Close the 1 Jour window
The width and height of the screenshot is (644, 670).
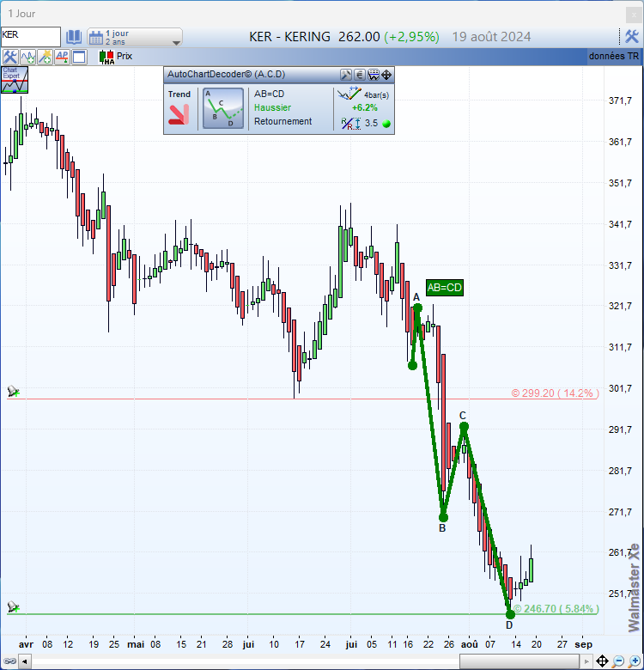pyautogui.click(x=634, y=15)
